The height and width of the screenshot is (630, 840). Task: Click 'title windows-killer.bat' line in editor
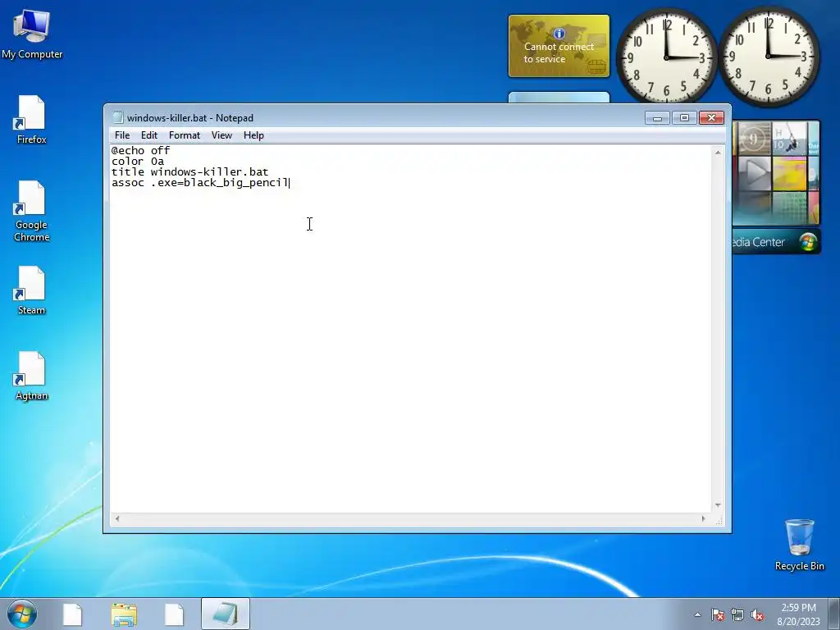tap(189, 172)
